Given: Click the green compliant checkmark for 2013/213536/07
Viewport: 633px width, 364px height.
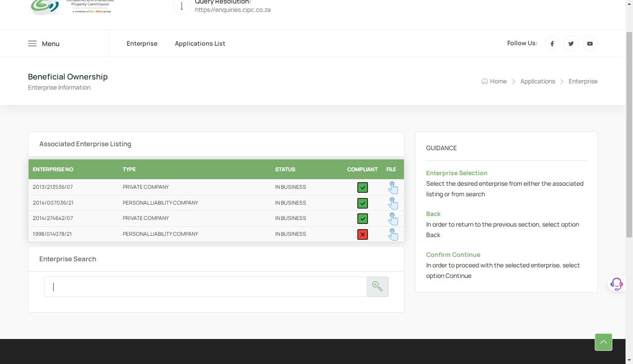Looking at the screenshot, I should [362, 187].
